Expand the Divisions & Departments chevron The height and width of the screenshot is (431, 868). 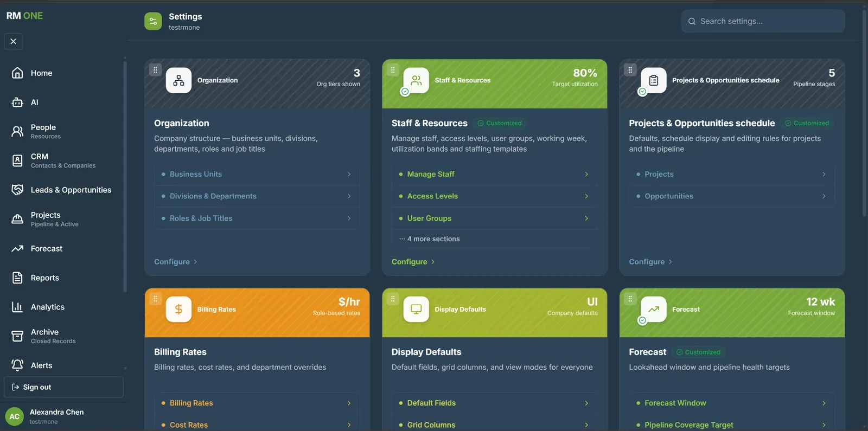349,196
